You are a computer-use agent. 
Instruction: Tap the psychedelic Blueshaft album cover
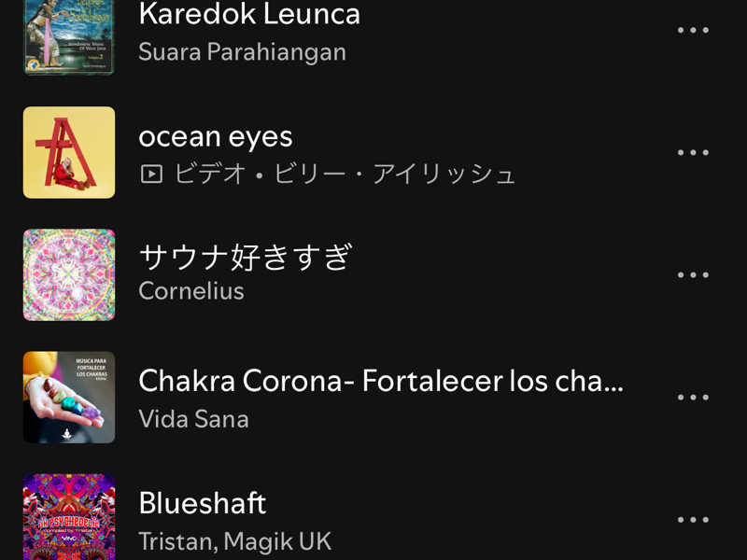pos(69,517)
